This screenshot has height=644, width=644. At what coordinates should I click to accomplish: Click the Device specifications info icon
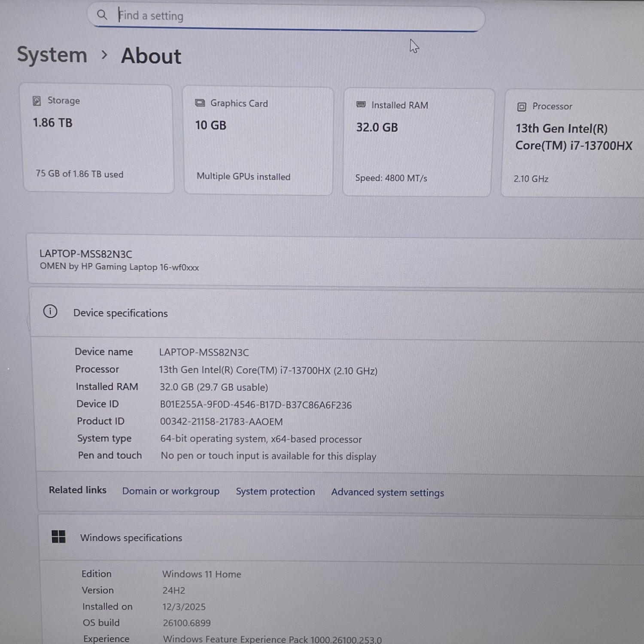pos(50,311)
